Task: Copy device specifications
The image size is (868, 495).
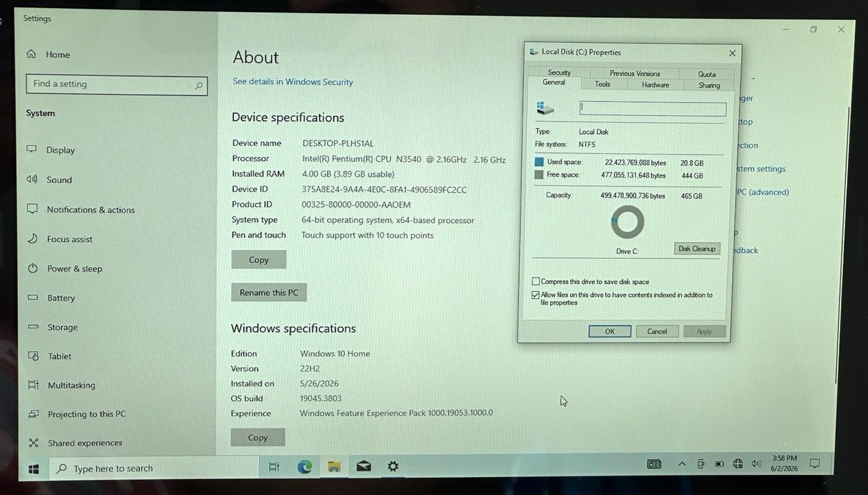Action: point(259,259)
